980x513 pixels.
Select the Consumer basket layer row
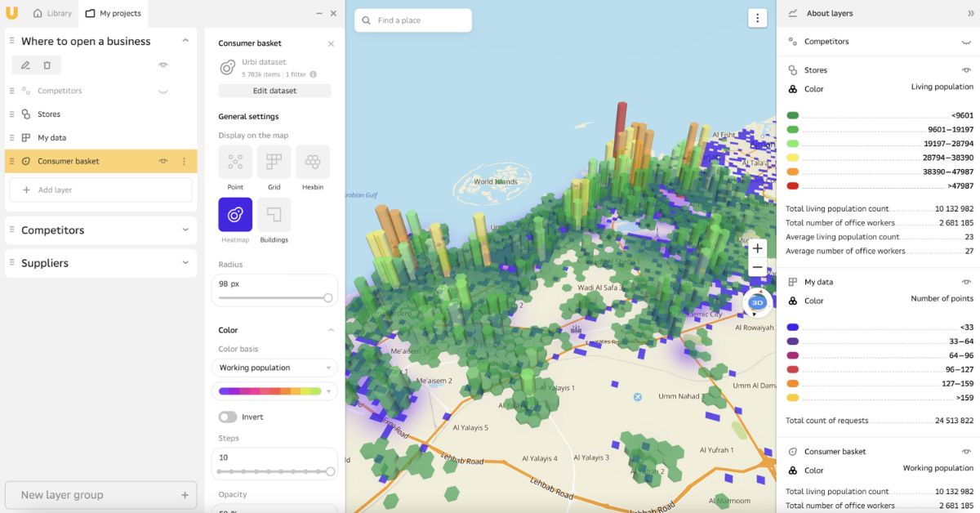coord(101,161)
